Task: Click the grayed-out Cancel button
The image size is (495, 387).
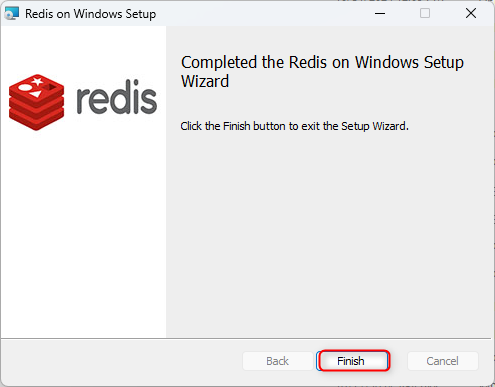Action: click(x=442, y=361)
